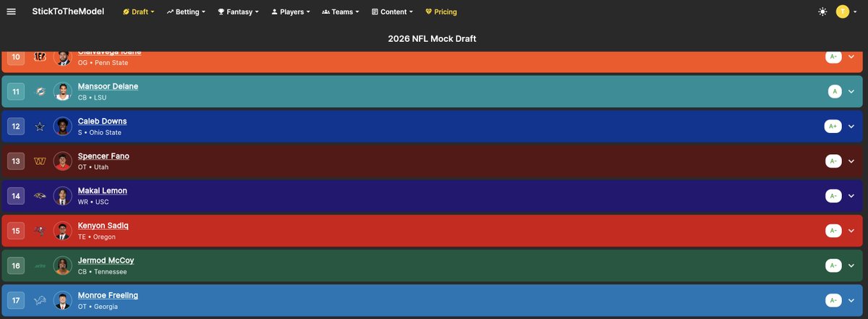Click the pick number 16 badge
Image resolution: width=868 pixels, height=319 pixels.
click(17, 266)
